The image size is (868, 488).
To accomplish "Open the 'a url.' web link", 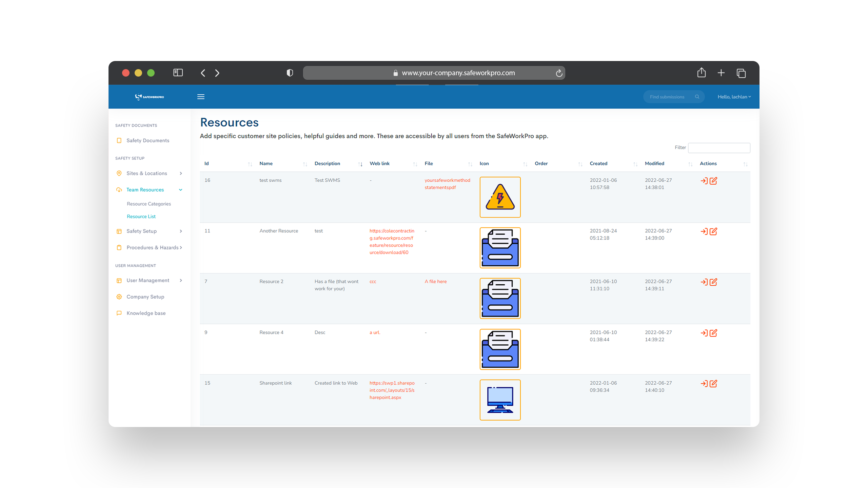I will (x=375, y=333).
